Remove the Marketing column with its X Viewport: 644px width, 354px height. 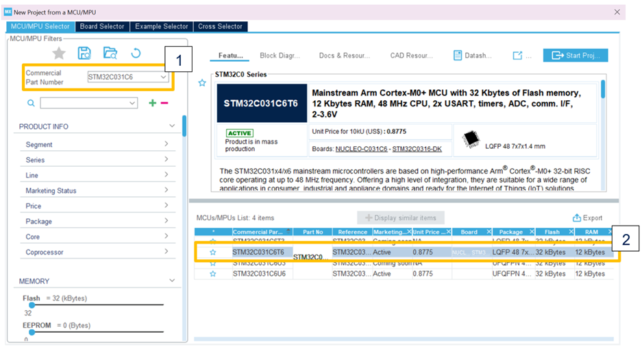point(409,232)
